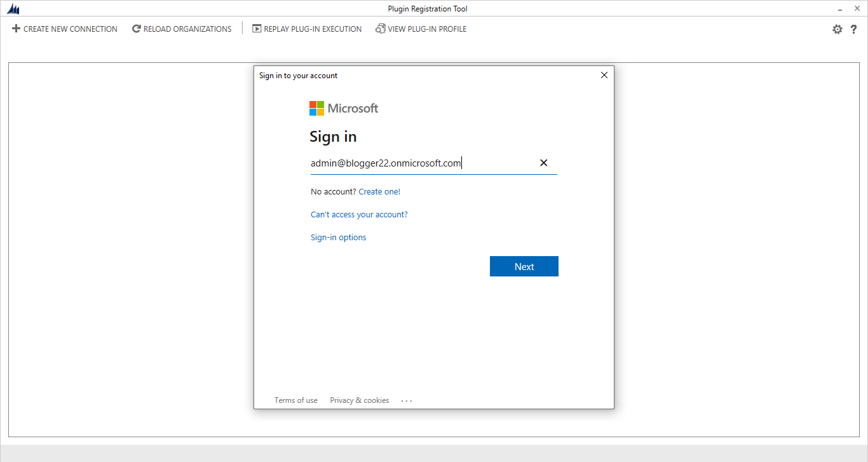Close the Plugin Registration Tool window
Image resolution: width=868 pixels, height=462 pixels.
857,8
